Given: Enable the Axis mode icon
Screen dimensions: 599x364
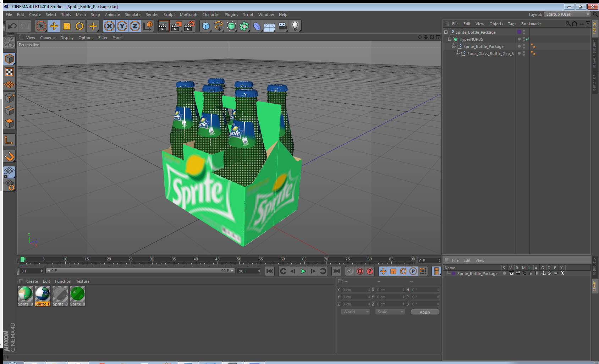Looking at the screenshot, I should (x=9, y=140).
